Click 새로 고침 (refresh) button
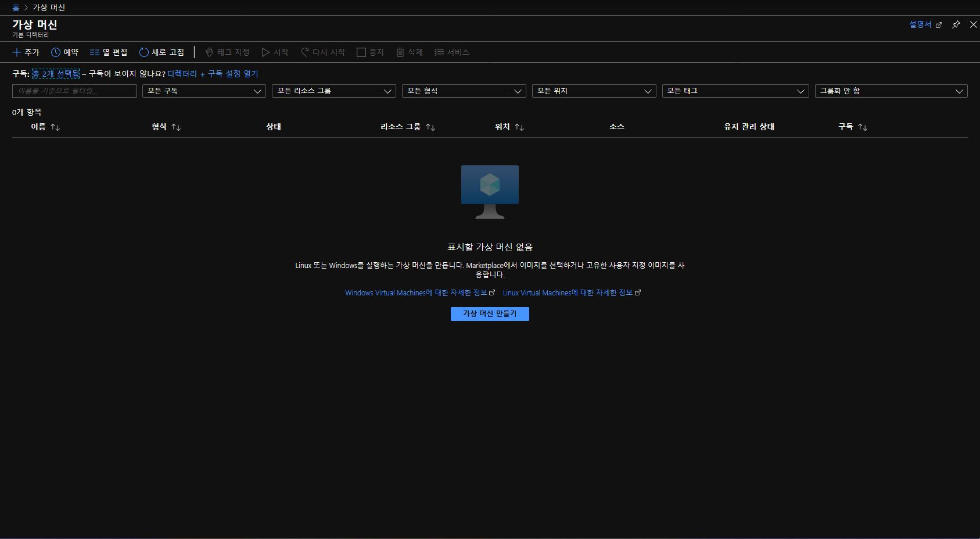This screenshot has height=539, width=980. 161,52
